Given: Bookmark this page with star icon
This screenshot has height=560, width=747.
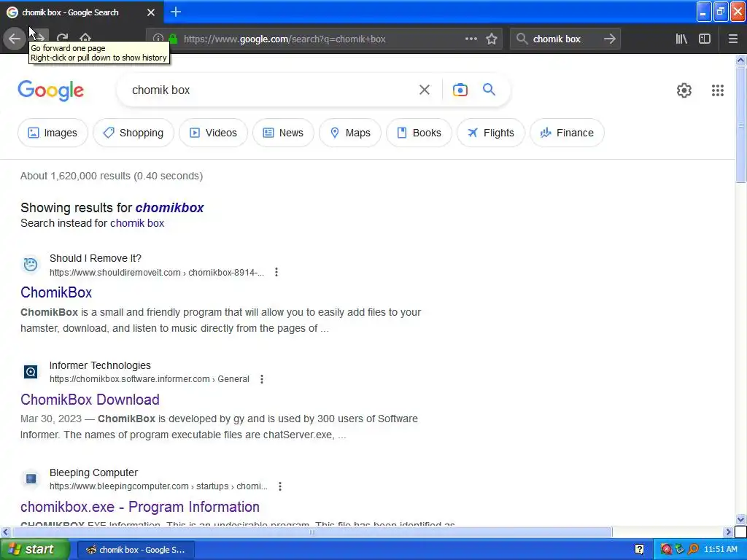Looking at the screenshot, I should pyautogui.click(x=492, y=39).
